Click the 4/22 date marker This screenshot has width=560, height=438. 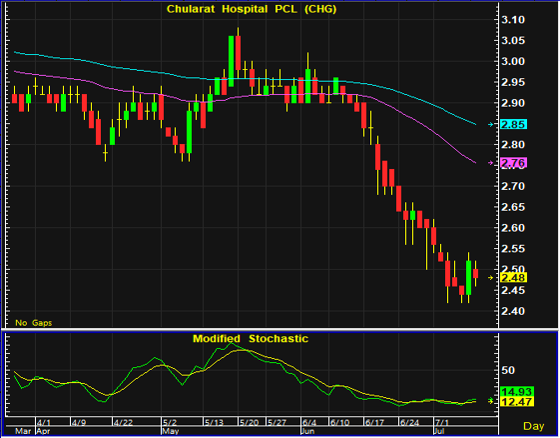(123, 423)
